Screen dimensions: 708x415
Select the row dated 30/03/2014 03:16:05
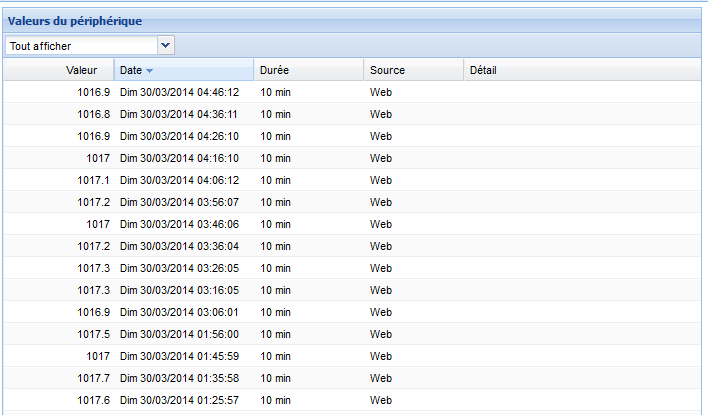tap(179, 290)
